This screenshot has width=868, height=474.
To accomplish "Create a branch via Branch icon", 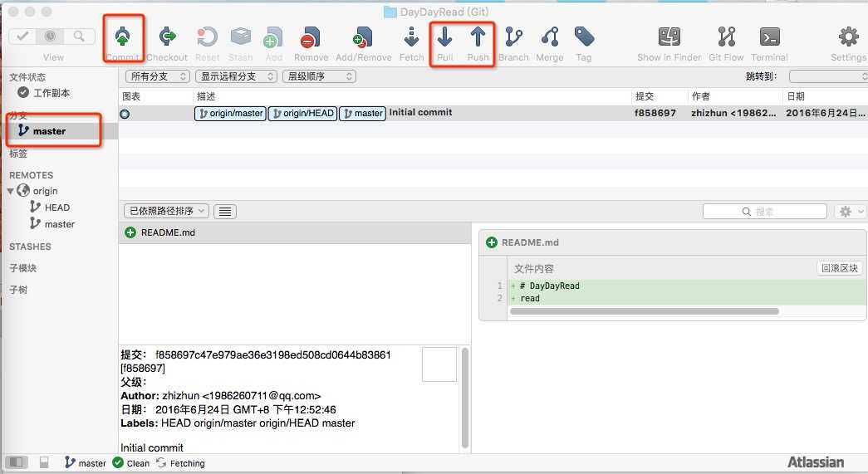I will pyautogui.click(x=513, y=37).
